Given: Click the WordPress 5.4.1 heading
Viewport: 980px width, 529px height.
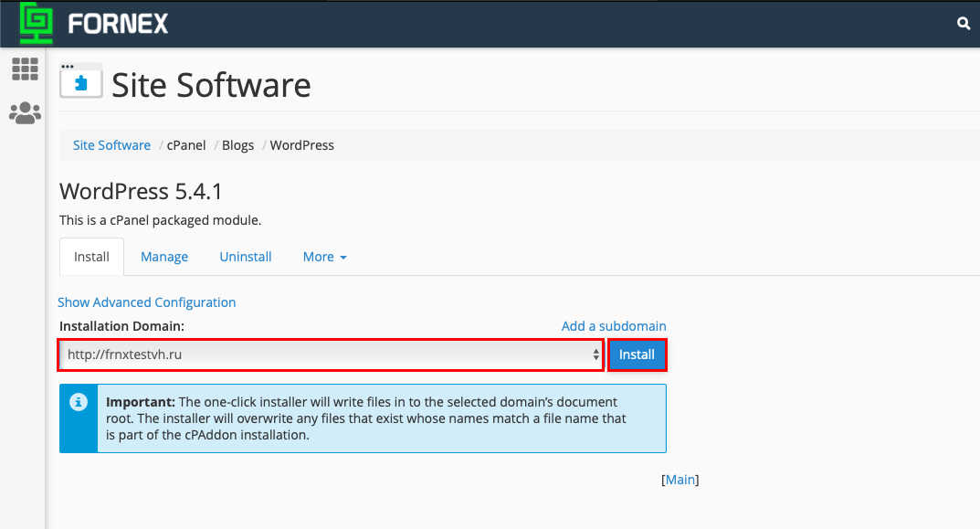Looking at the screenshot, I should pos(141,191).
